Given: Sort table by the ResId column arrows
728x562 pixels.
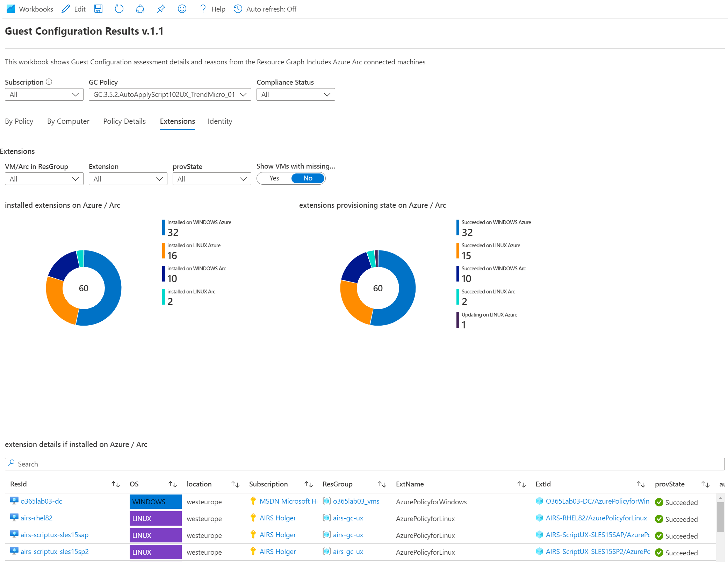Looking at the screenshot, I should pos(116,484).
